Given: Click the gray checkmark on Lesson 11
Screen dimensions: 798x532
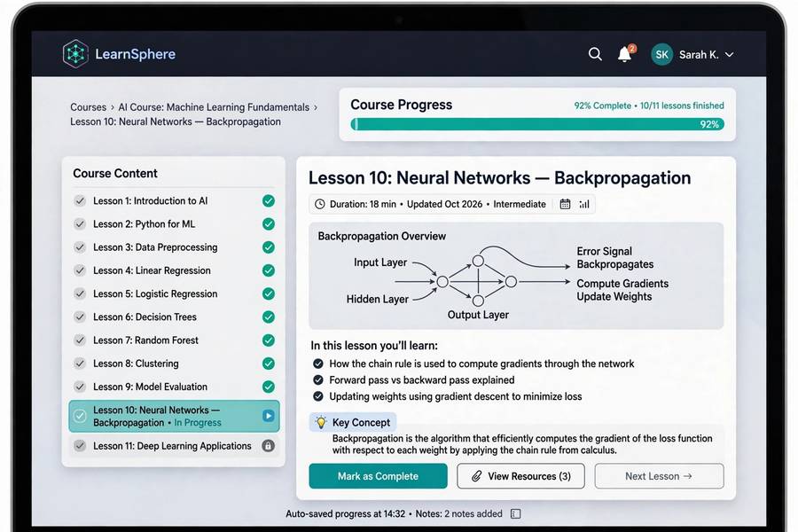Looking at the screenshot, I should [x=80, y=446].
